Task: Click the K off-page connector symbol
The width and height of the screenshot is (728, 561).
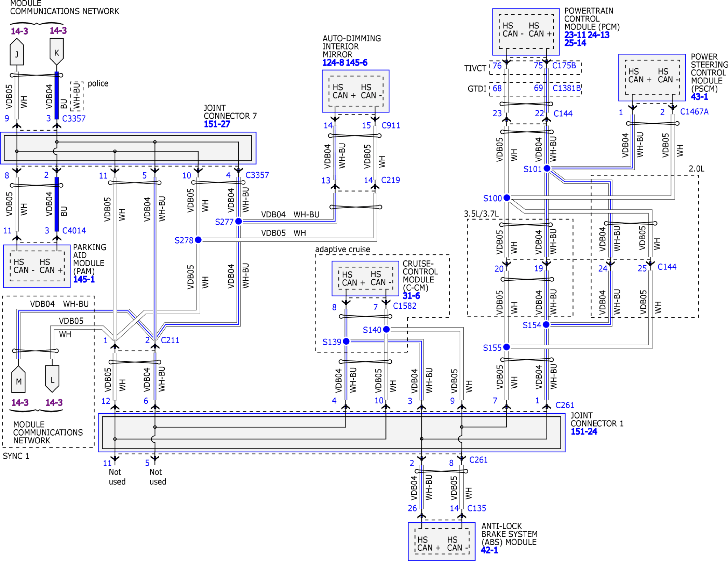Action: tap(57, 52)
